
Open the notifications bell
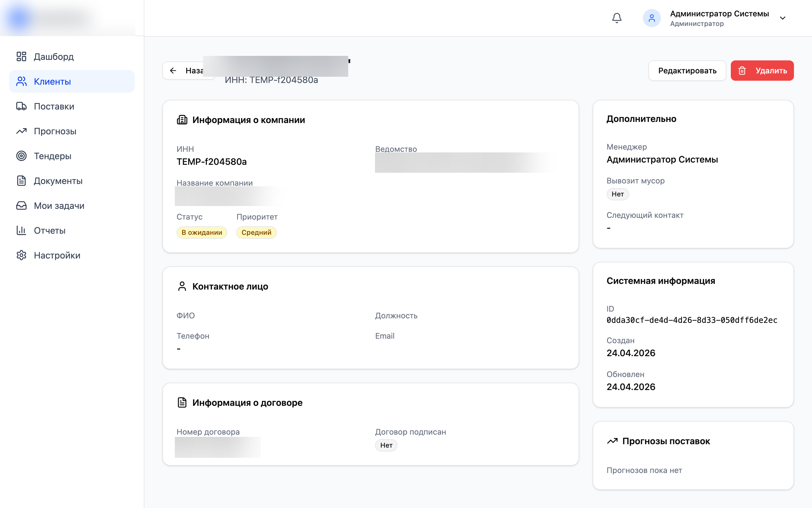coord(617,18)
